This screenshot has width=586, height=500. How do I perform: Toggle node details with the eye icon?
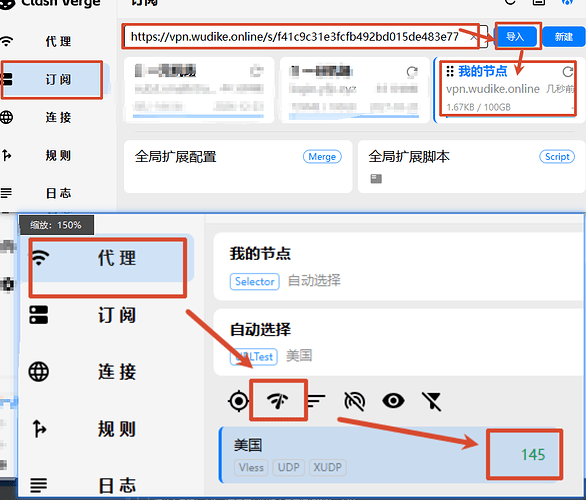pos(393,401)
